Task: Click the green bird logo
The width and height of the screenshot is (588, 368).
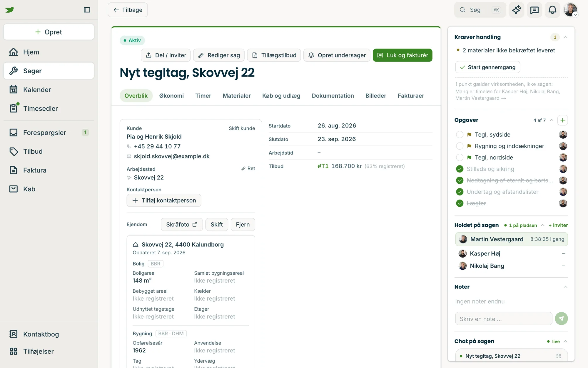Action: [10, 10]
